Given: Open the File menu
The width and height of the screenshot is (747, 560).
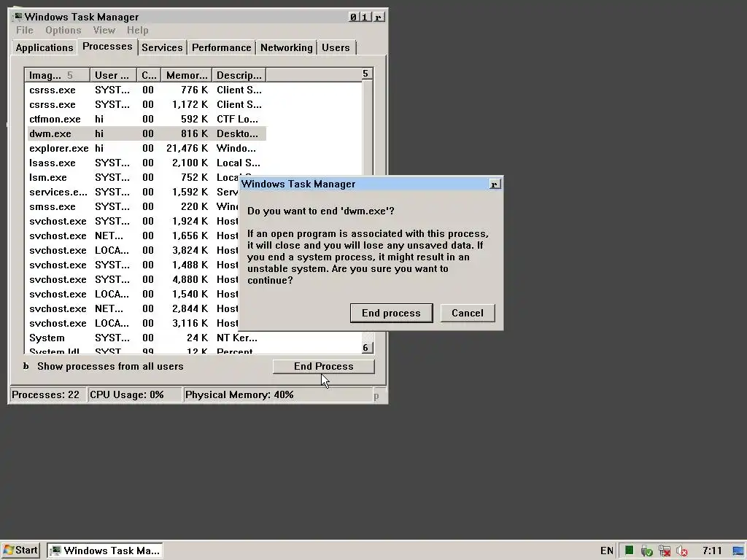Looking at the screenshot, I should coord(25,30).
